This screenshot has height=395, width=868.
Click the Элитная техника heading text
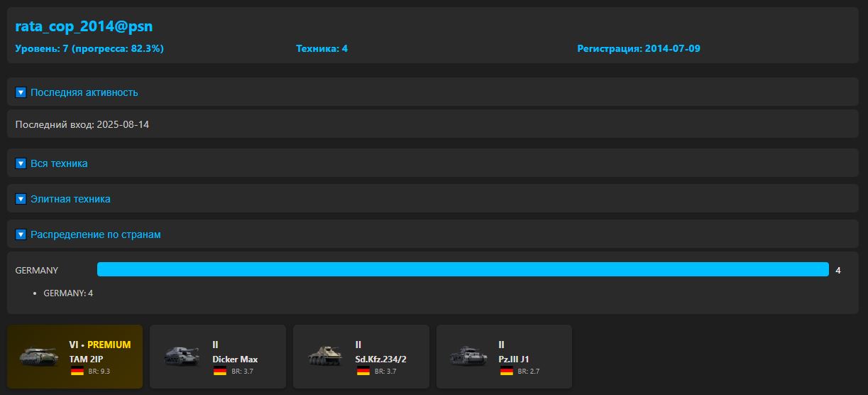(70, 199)
